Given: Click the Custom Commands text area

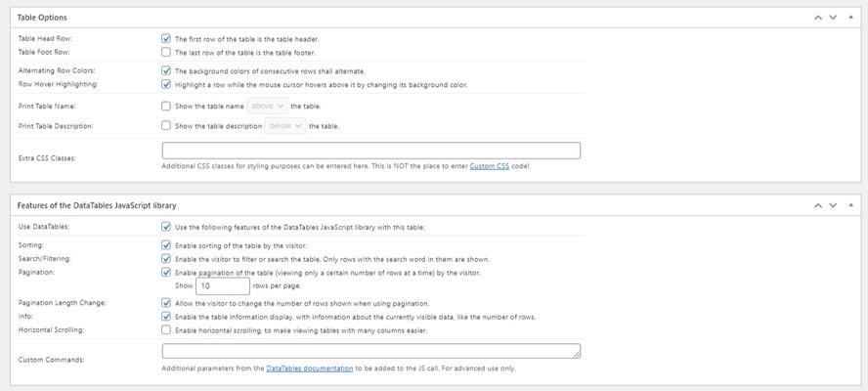Looking at the screenshot, I should click(x=370, y=351).
